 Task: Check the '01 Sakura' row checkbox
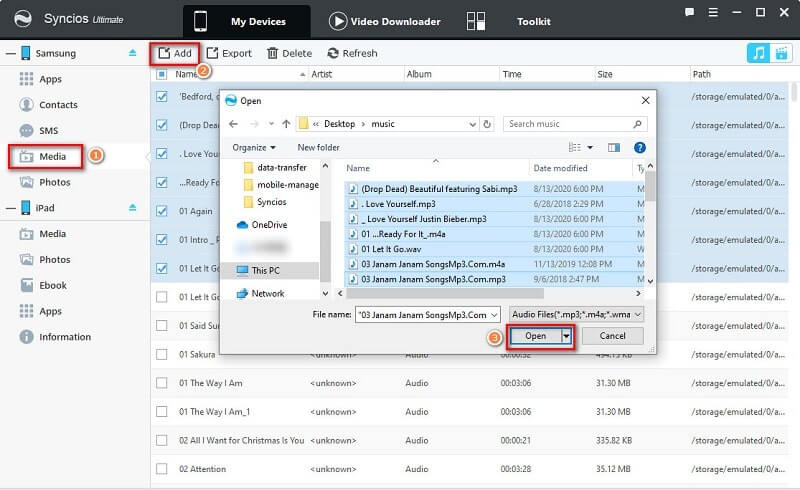coord(162,354)
